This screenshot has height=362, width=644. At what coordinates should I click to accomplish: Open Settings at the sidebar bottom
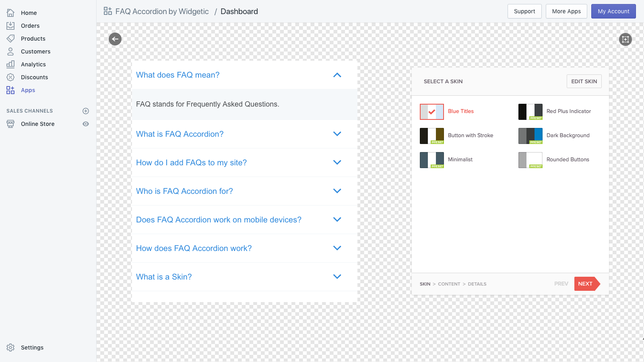click(x=32, y=348)
